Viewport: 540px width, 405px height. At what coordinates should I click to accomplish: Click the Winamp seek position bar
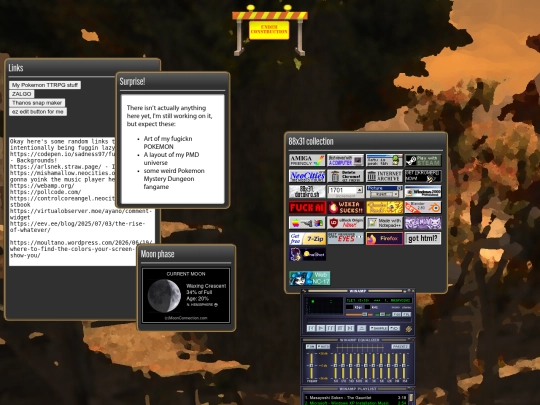click(359, 320)
